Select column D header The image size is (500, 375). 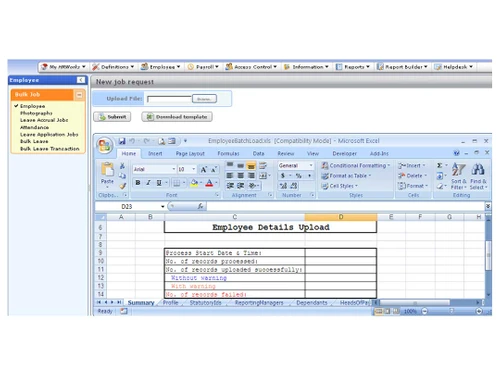point(341,217)
